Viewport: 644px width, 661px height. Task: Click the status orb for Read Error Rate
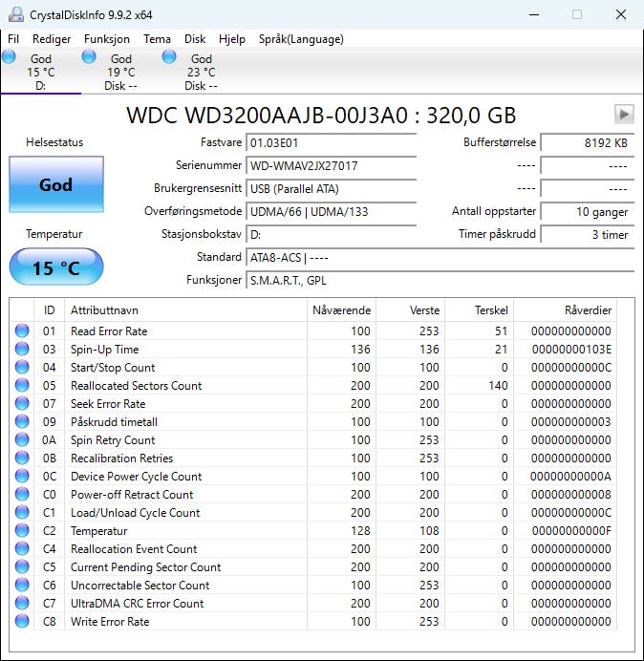[22, 330]
